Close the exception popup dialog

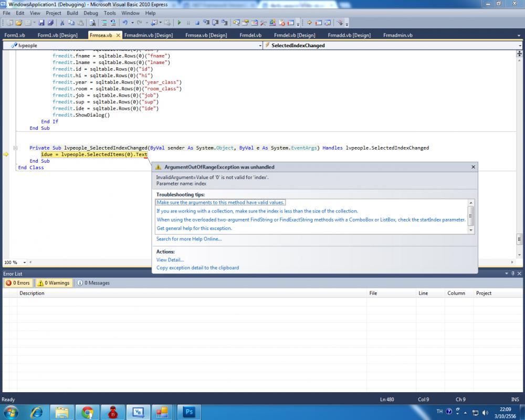[472, 167]
